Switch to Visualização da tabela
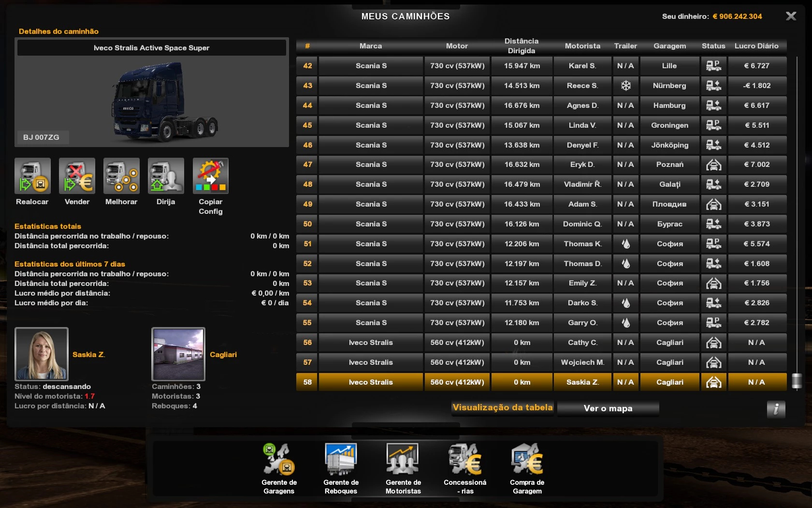Viewport: 812px width, 508px height. coord(503,408)
